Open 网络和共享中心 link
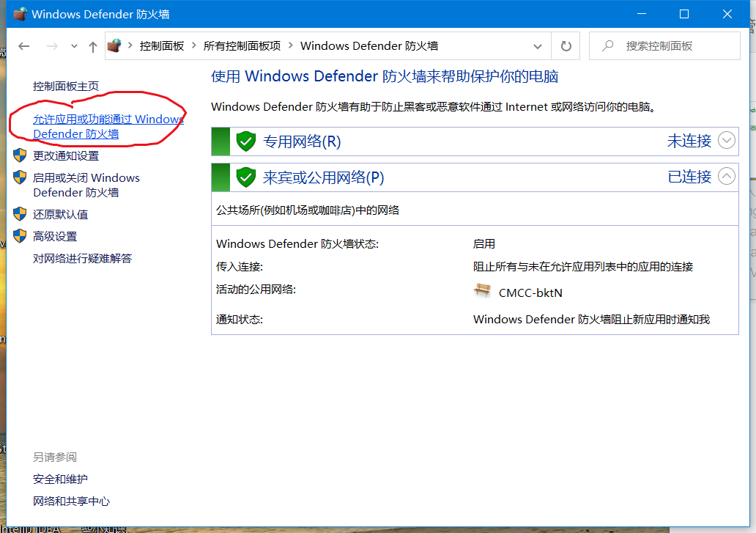This screenshot has height=533, width=756. tap(71, 501)
